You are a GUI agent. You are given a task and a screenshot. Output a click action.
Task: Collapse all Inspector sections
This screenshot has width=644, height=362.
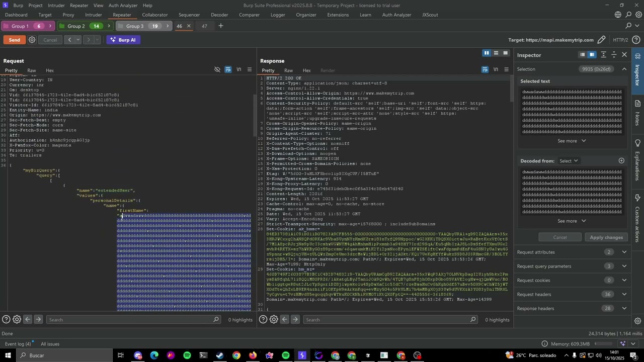tap(614, 55)
